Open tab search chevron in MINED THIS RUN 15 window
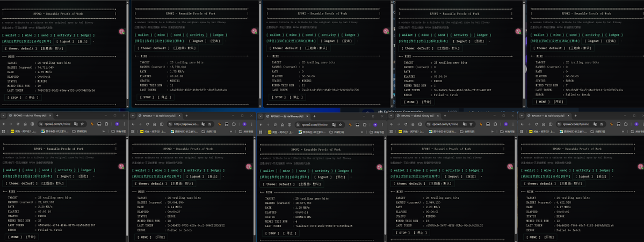Viewport: 644px width, 242px height. [392, 116]
